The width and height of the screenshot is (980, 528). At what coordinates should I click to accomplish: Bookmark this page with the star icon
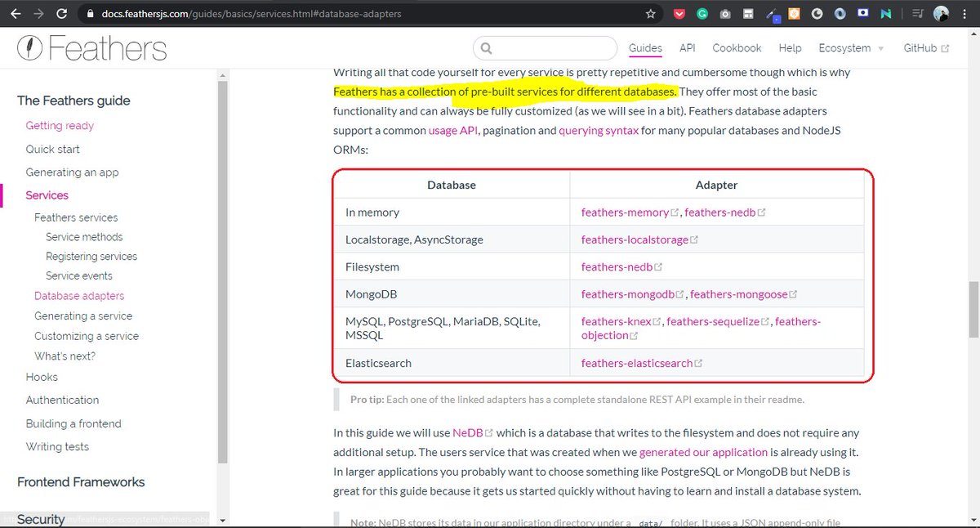coord(650,14)
